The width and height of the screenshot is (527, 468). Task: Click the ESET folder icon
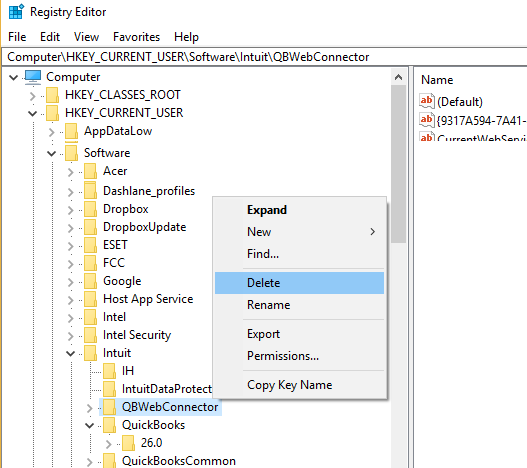pyautogui.click(x=90, y=245)
